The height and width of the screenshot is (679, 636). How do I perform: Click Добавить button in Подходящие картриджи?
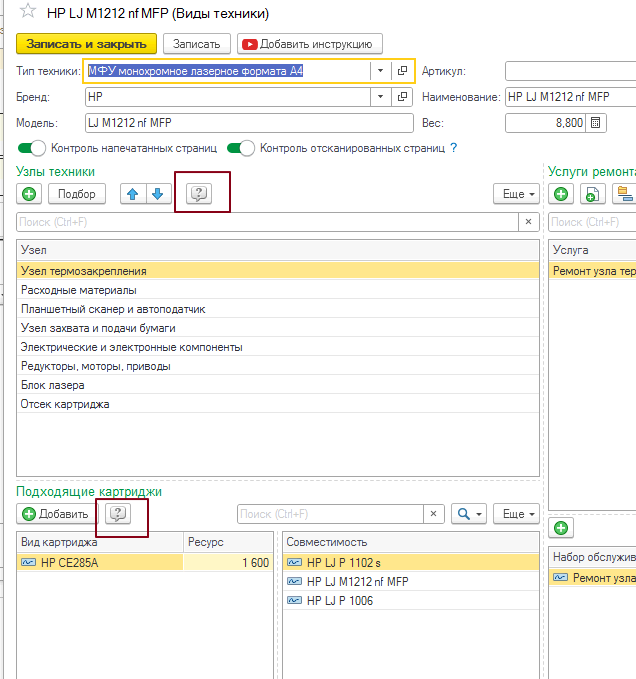(x=55, y=514)
